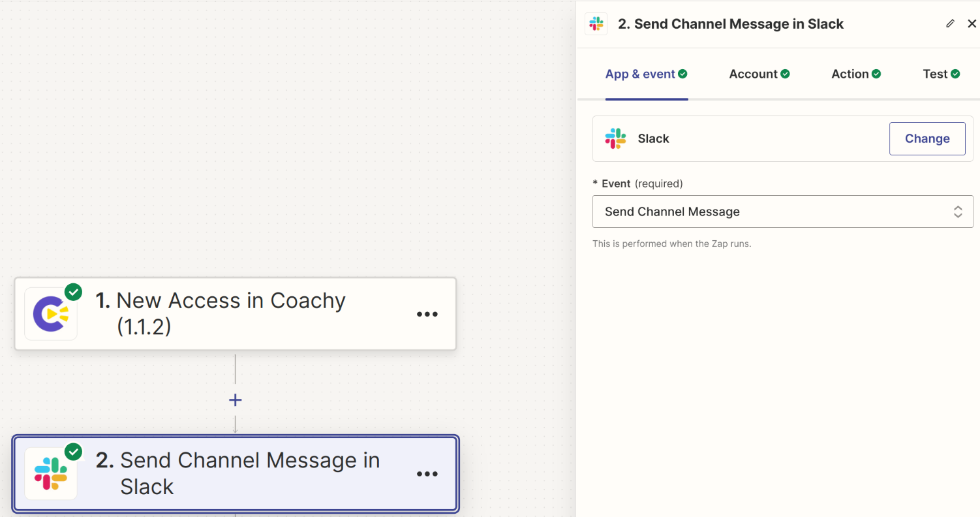
Task: Click the 'Slack' app name in the app row
Action: click(x=654, y=138)
